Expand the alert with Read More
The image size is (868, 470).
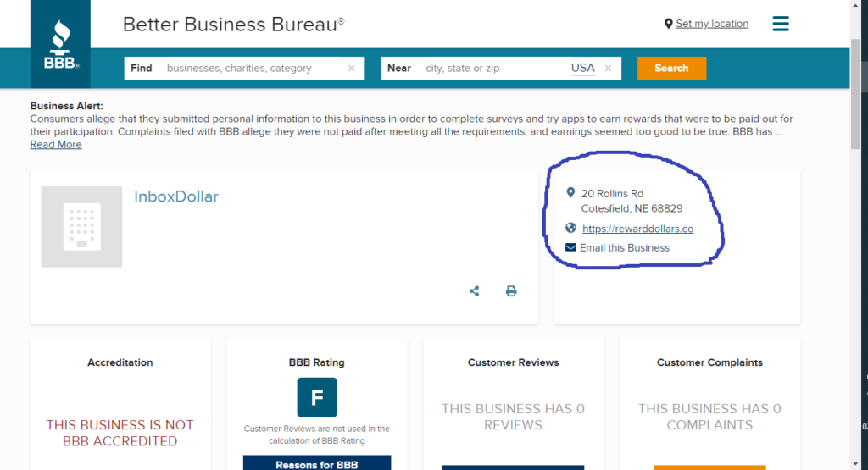point(56,145)
